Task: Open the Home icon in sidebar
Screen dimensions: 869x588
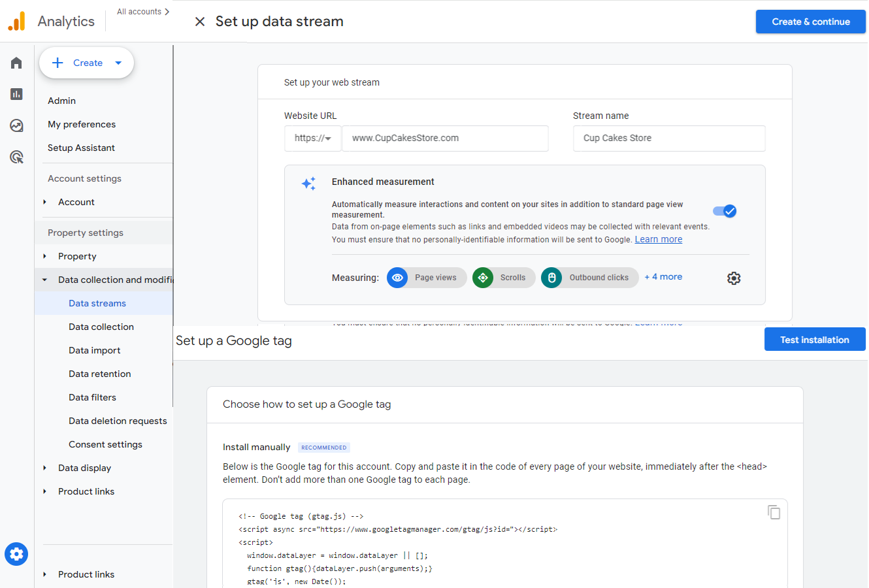Action: (x=16, y=63)
